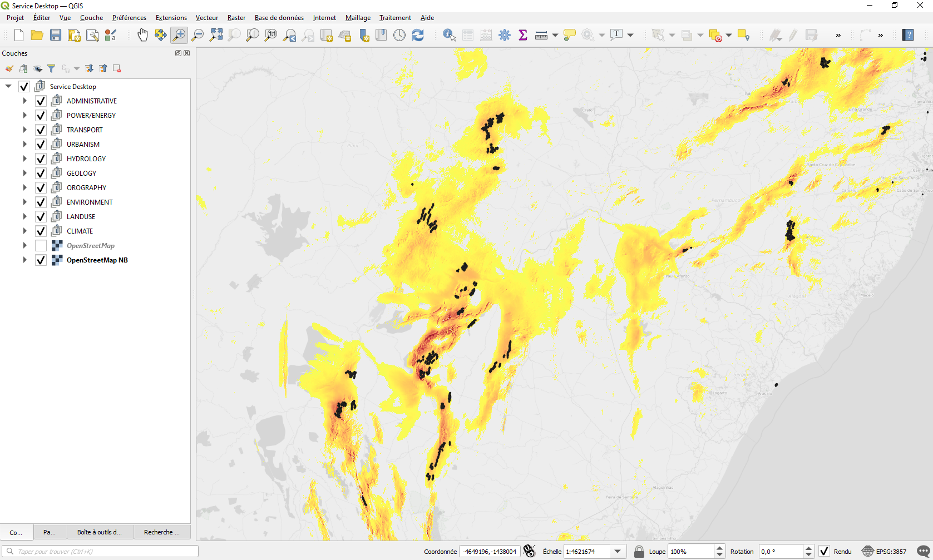Image resolution: width=933 pixels, height=560 pixels.
Task: Click the Zoom last icon
Action: pos(289,35)
